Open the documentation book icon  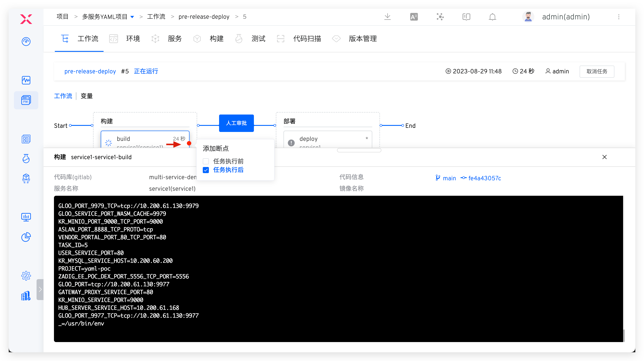(466, 17)
